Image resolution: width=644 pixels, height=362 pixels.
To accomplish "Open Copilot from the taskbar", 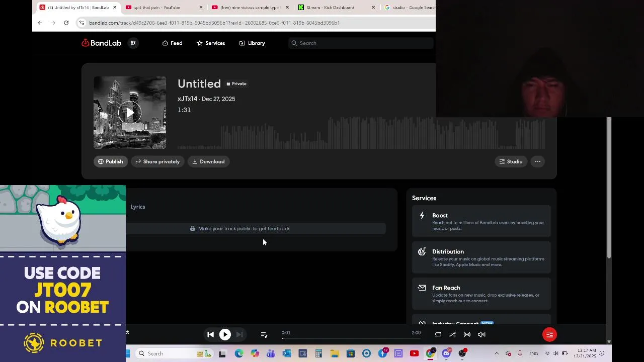I will click(255, 354).
